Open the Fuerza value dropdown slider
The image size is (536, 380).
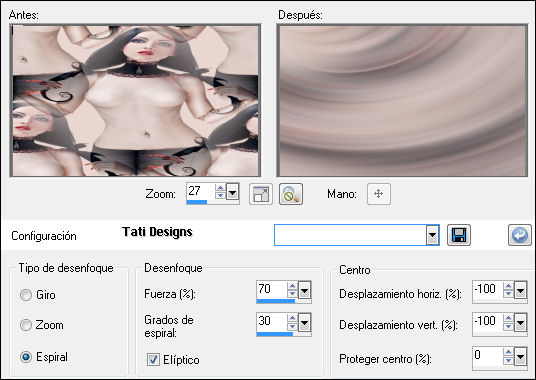304,290
